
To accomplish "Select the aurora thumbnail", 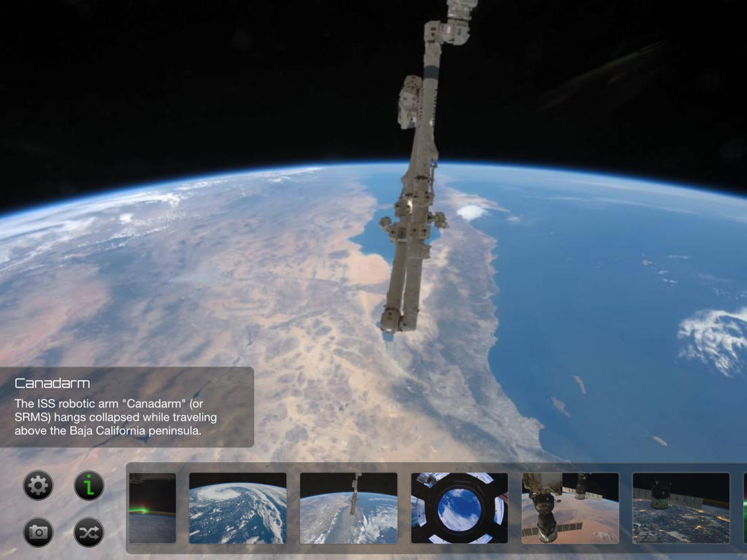I will tap(152, 508).
